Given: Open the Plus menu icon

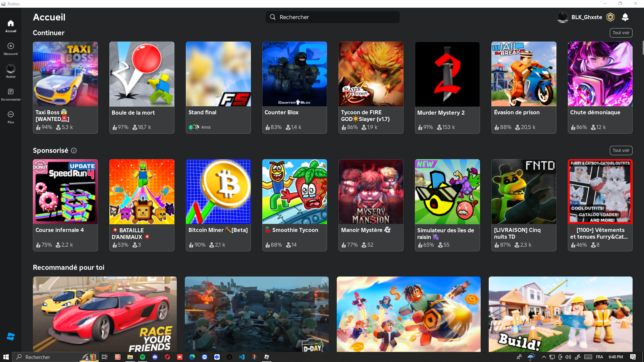Looking at the screenshot, I should point(11,114).
